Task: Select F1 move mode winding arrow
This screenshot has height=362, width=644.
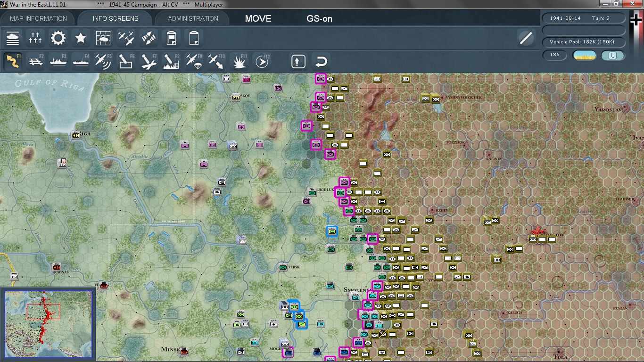Action: point(13,61)
